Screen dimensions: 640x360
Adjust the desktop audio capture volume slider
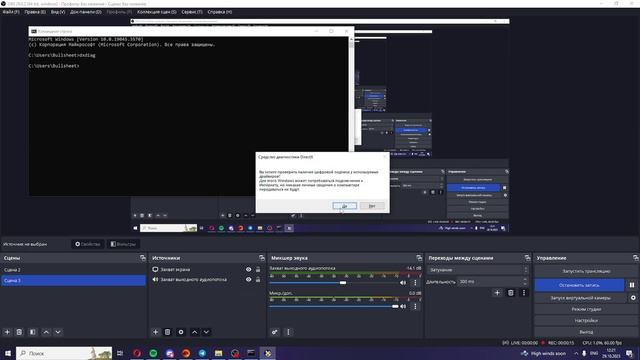(x=343, y=282)
